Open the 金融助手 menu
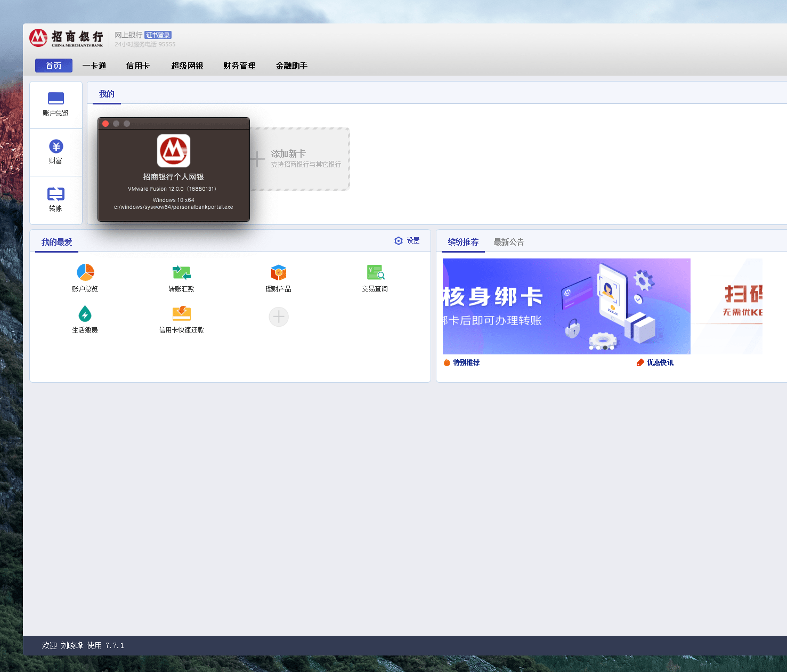 [x=292, y=66]
